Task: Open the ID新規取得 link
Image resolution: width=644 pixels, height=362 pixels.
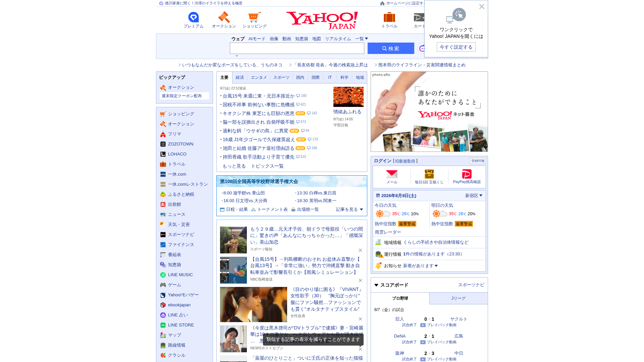Action: [405, 161]
